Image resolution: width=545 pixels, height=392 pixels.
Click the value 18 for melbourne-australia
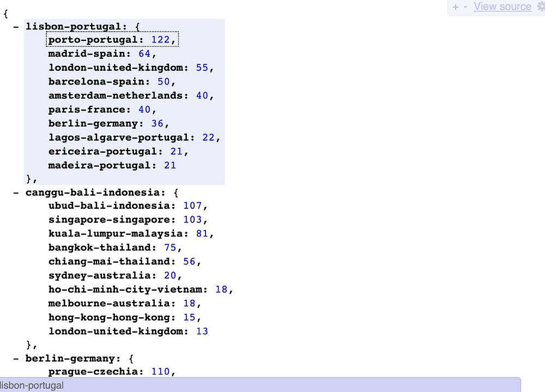click(189, 304)
